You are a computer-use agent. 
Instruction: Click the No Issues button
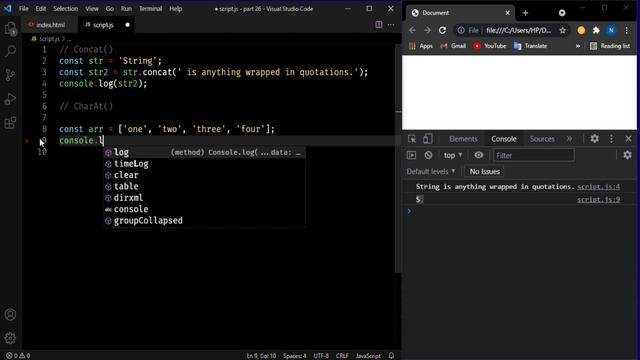click(x=484, y=171)
